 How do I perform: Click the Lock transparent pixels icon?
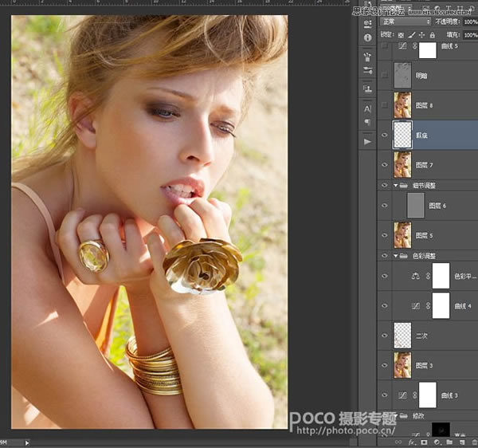click(402, 35)
